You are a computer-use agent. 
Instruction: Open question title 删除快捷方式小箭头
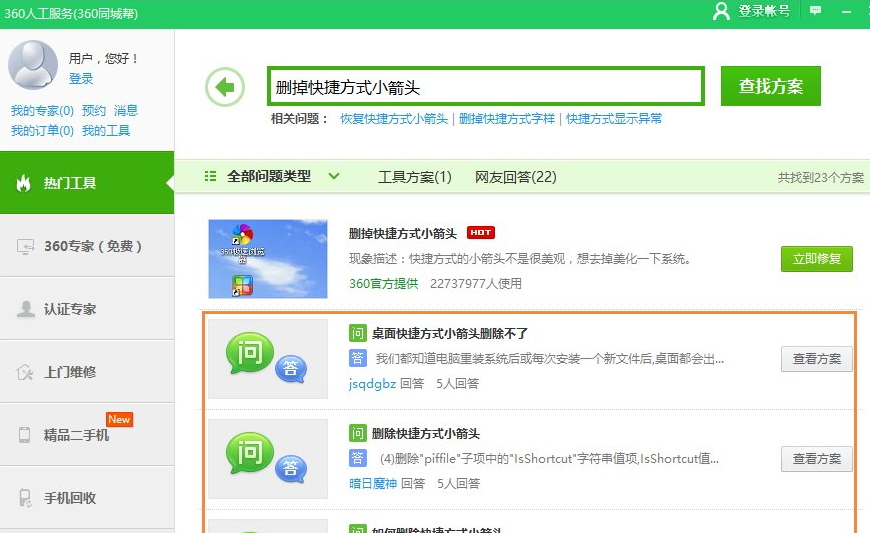[426, 433]
